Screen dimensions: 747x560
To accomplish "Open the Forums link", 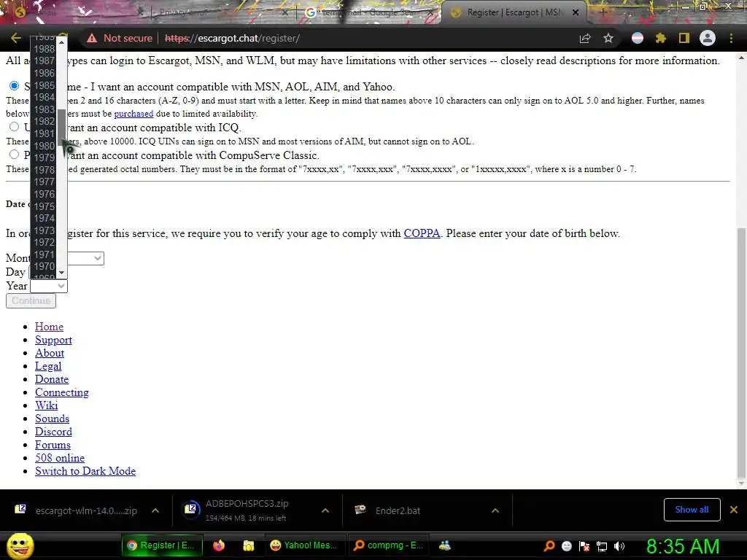I will tap(53, 445).
